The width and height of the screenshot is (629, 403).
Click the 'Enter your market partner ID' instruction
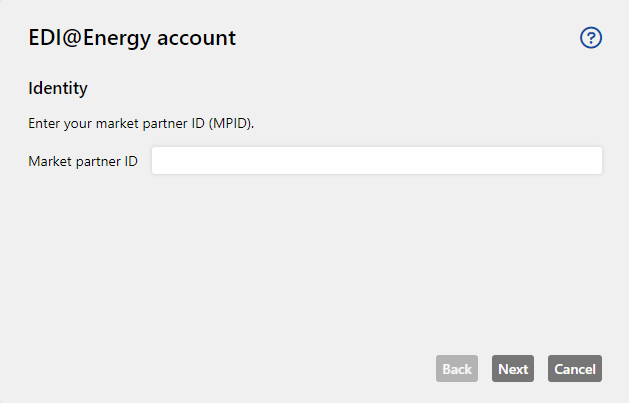click(x=141, y=124)
